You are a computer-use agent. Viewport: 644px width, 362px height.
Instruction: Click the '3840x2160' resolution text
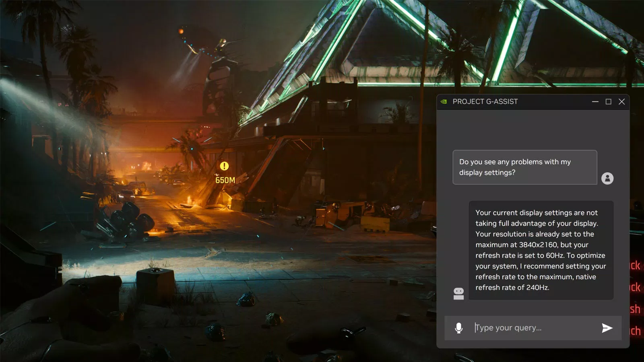click(538, 245)
